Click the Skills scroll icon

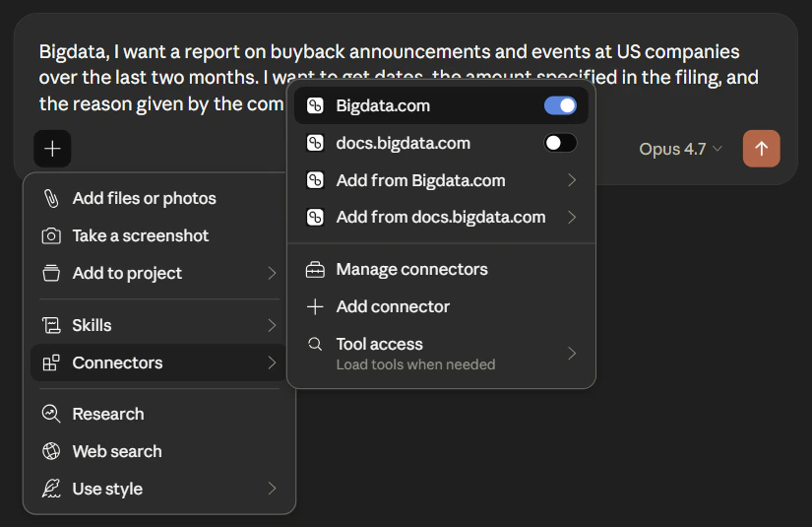tap(51, 325)
